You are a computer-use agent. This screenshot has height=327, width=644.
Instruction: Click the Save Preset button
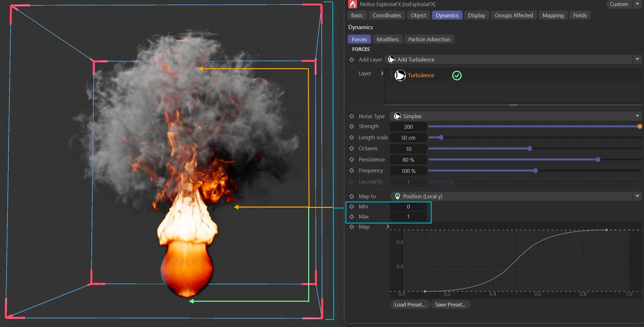450,304
